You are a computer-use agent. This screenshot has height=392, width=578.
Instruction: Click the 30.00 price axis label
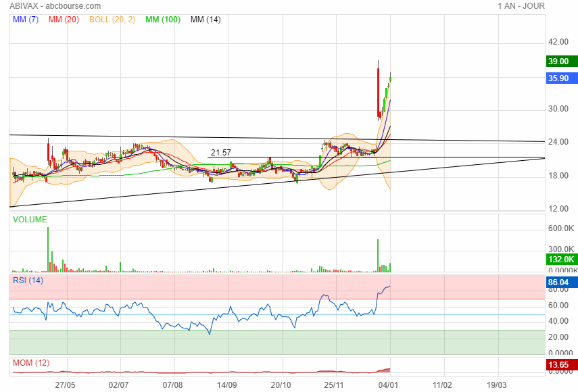pyautogui.click(x=558, y=109)
